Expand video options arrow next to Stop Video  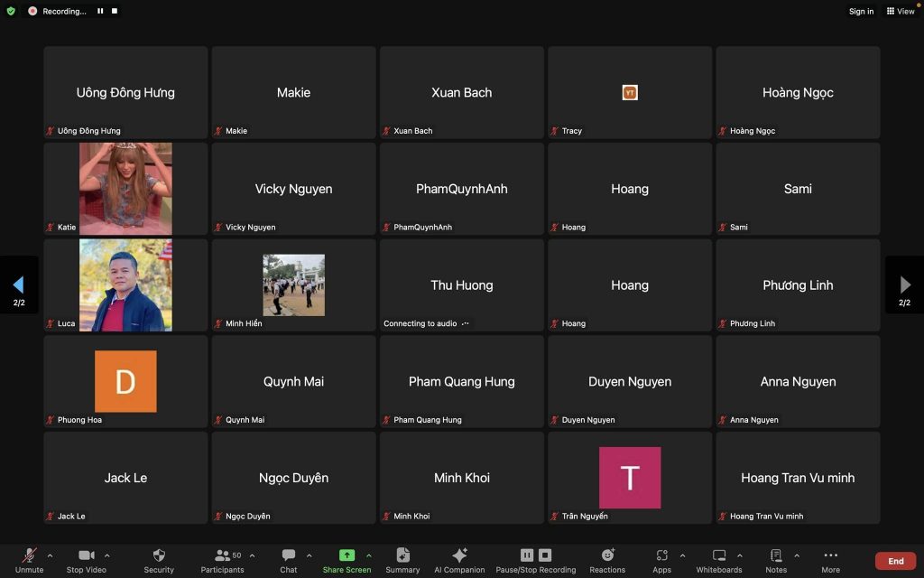coord(107,555)
